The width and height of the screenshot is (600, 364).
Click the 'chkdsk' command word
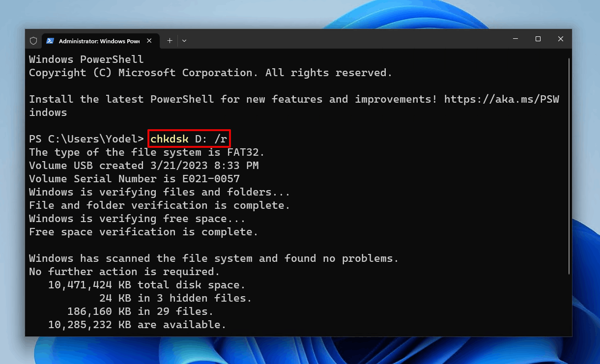(x=170, y=139)
